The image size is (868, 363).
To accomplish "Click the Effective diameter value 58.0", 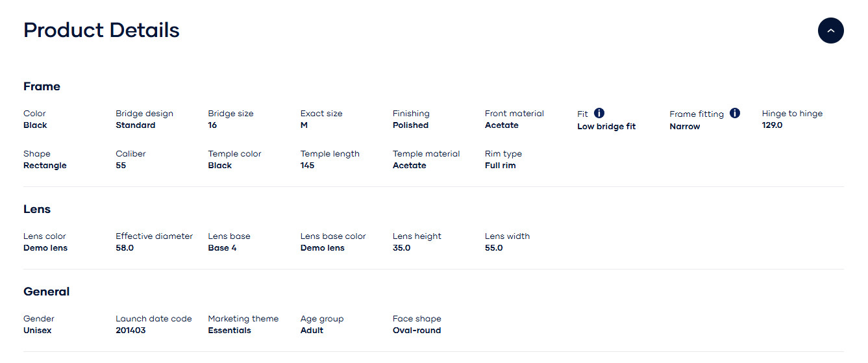I will click(x=125, y=248).
